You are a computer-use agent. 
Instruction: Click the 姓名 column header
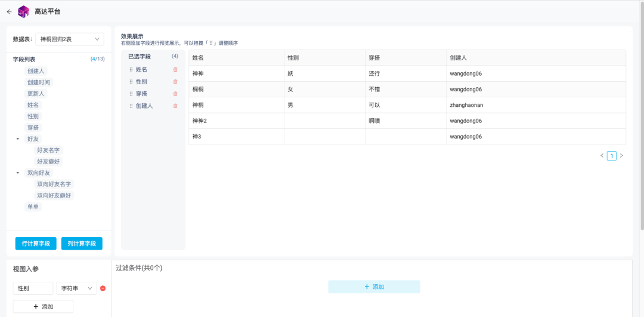pos(236,58)
